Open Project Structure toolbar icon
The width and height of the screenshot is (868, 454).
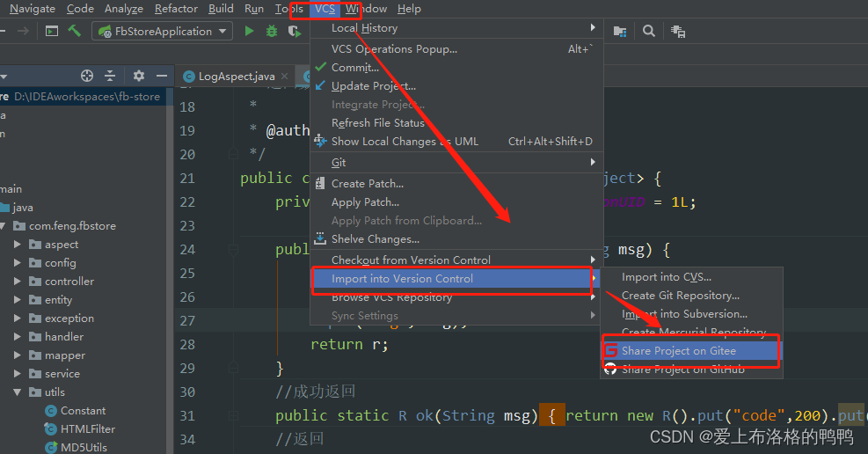tap(620, 31)
